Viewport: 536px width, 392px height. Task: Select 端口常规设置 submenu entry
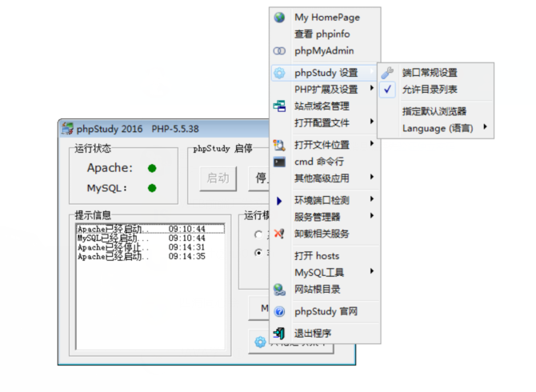click(x=436, y=73)
